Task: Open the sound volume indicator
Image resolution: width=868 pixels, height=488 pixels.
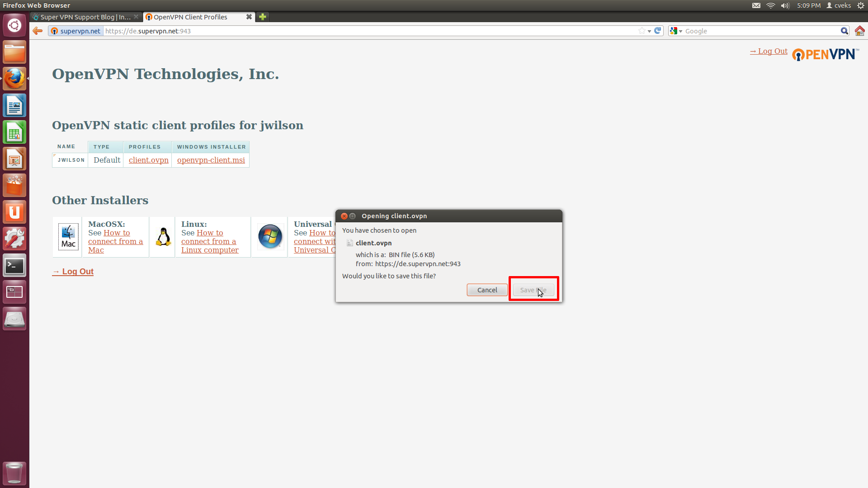Action: tap(785, 5)
